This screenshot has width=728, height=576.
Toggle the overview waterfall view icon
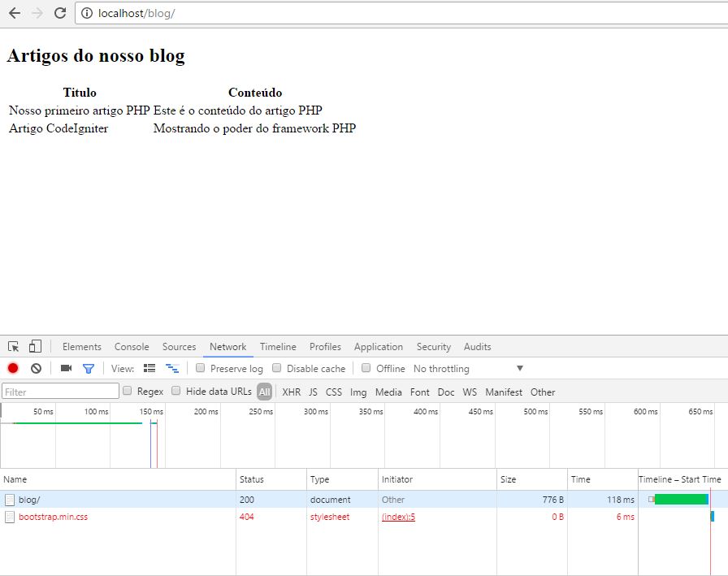coord(171,367)
